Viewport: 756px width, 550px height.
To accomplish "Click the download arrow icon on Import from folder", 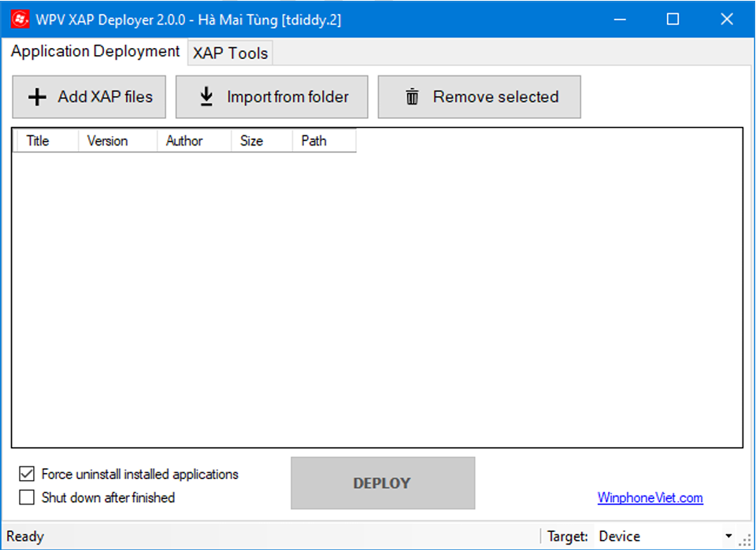I will click(206, 97).
